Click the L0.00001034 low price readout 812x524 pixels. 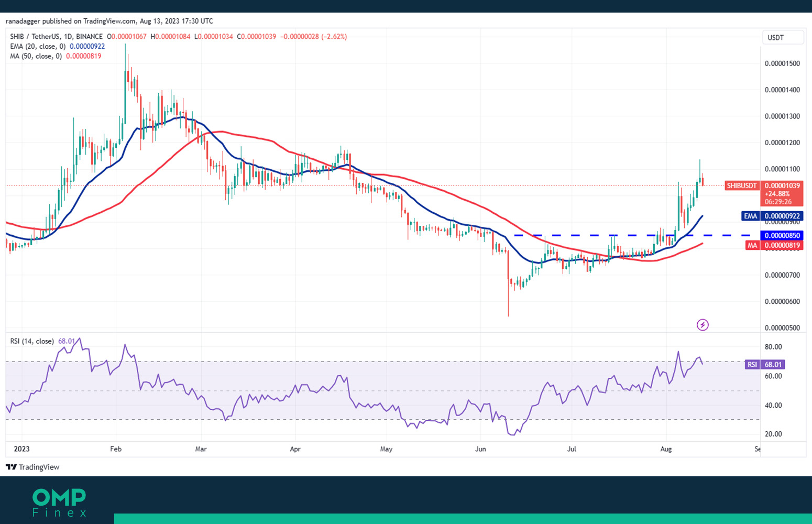click(x=213, y=37)
